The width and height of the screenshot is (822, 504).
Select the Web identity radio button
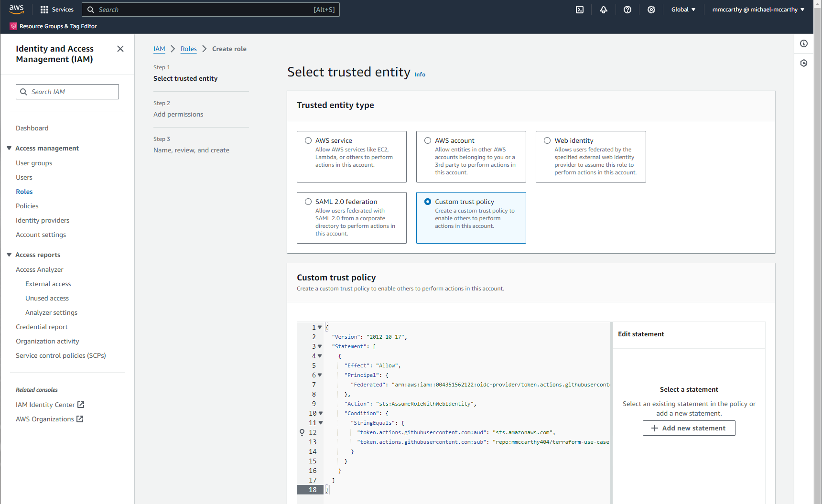547,140
